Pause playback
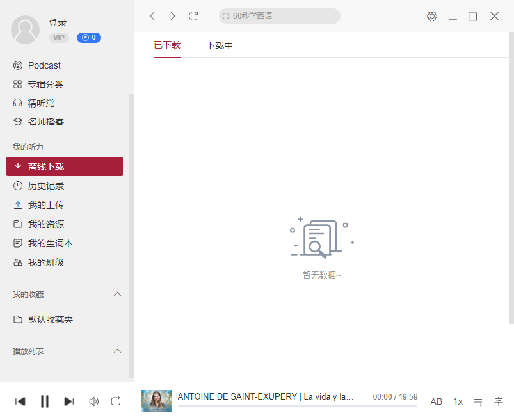This screenshot has width=514, height=420. click(45, 401)
